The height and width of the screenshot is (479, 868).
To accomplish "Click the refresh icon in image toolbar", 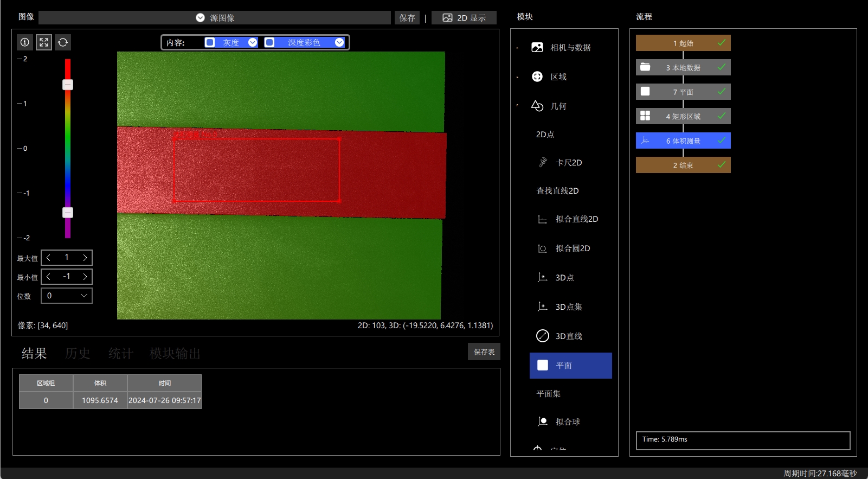I will 63,42.
